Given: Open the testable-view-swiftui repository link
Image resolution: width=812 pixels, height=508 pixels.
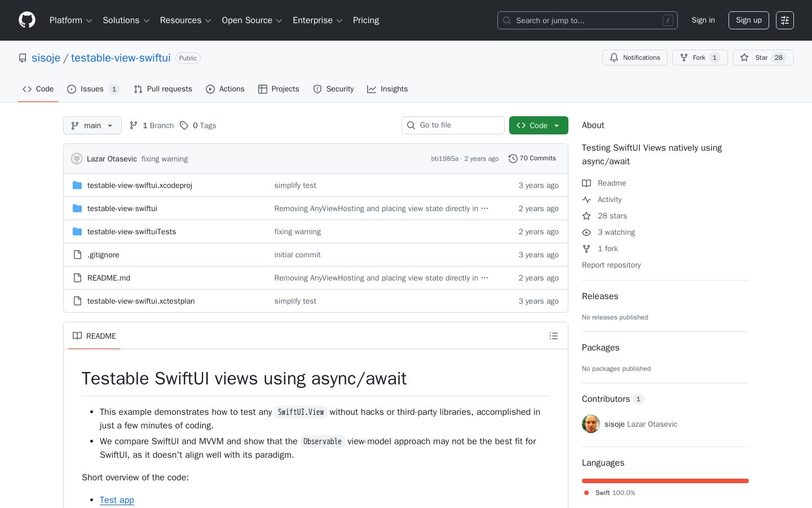Looking at the screenshot, I should pos(121,58).
